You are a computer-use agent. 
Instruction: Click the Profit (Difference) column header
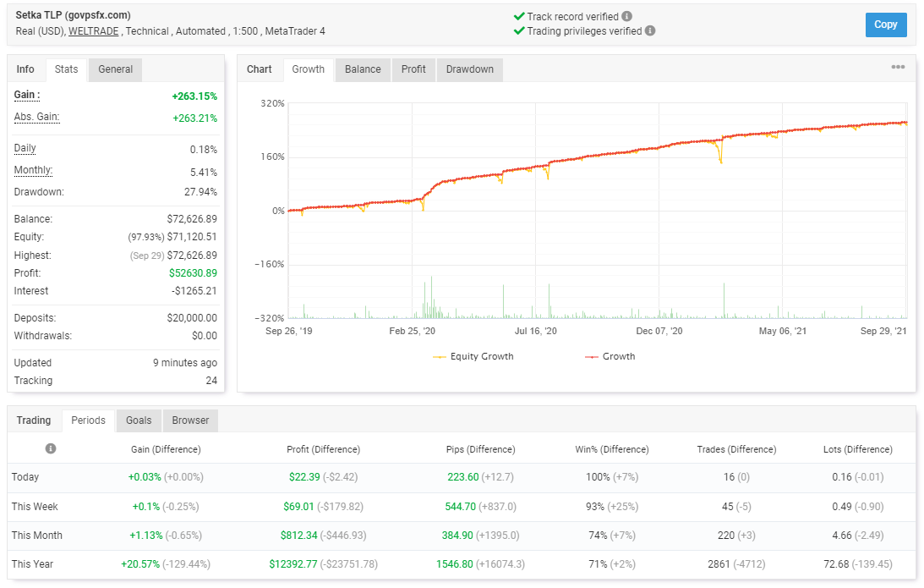(324, 449)
